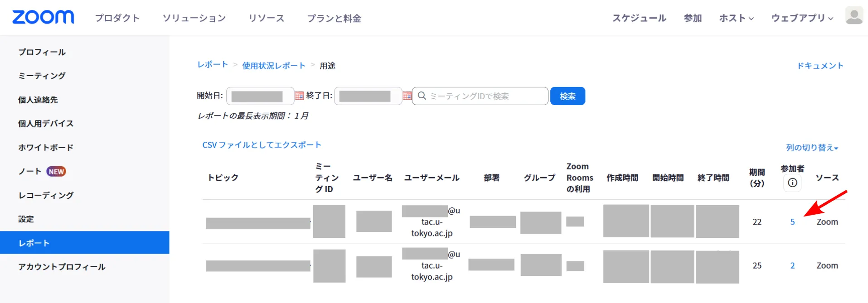Open the プロダクト menu
This screenshot has height=303, width=868.
[x=117, y=18]
